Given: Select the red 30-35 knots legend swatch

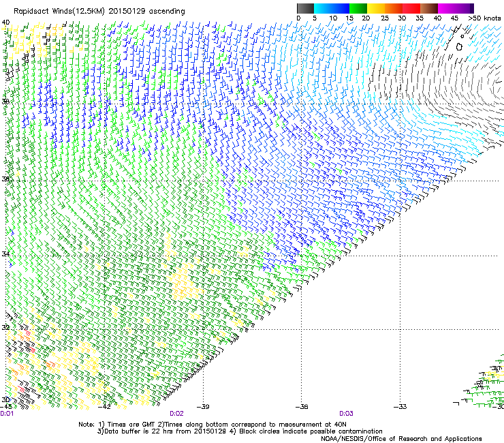Looking at the screenshot, I should pyautogui.click(x=411, y=8).
